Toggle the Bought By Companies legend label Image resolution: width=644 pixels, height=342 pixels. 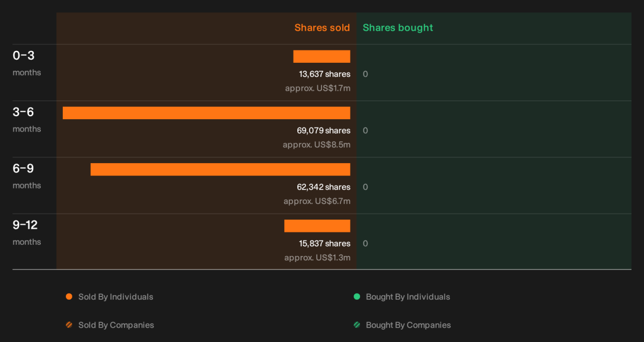click(408, 325)
